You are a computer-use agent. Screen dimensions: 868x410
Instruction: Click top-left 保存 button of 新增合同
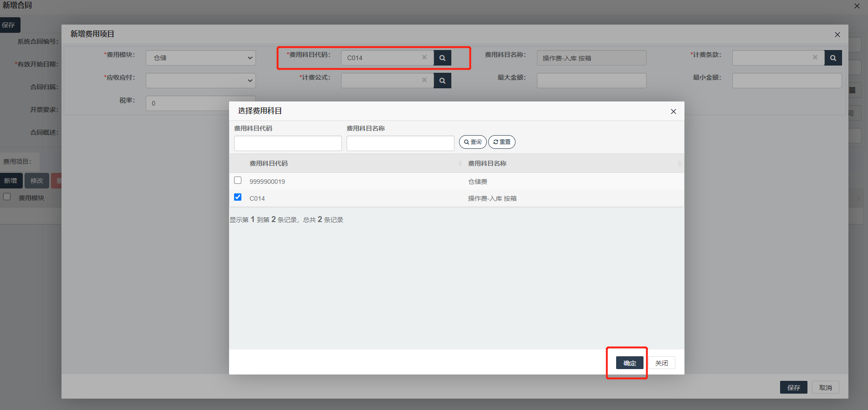pyautogui.click(x=9, y=25)
